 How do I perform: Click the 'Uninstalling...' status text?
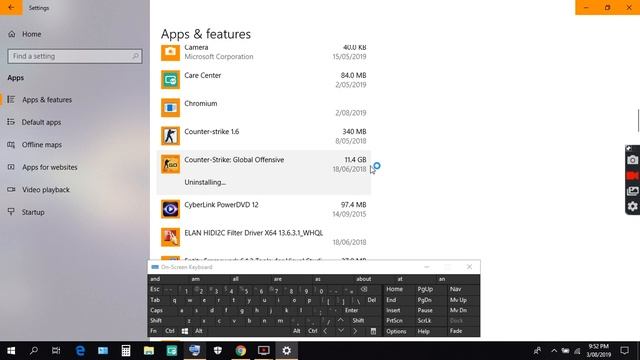(x=205, y=182)
